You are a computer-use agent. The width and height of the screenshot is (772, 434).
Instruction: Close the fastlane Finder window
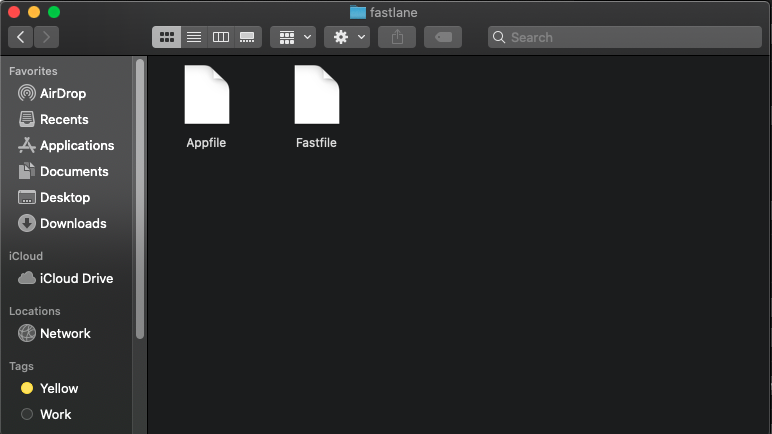14,12
